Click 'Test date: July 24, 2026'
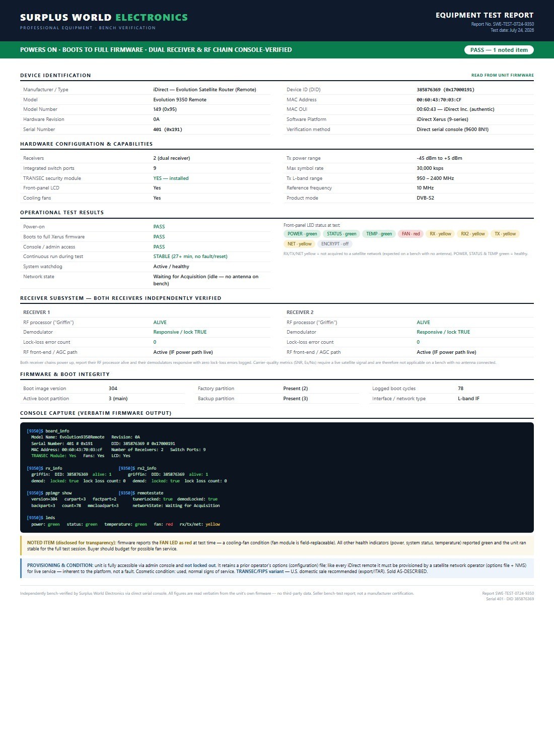This screenshot has width=554, height=756. pos(512,30)
